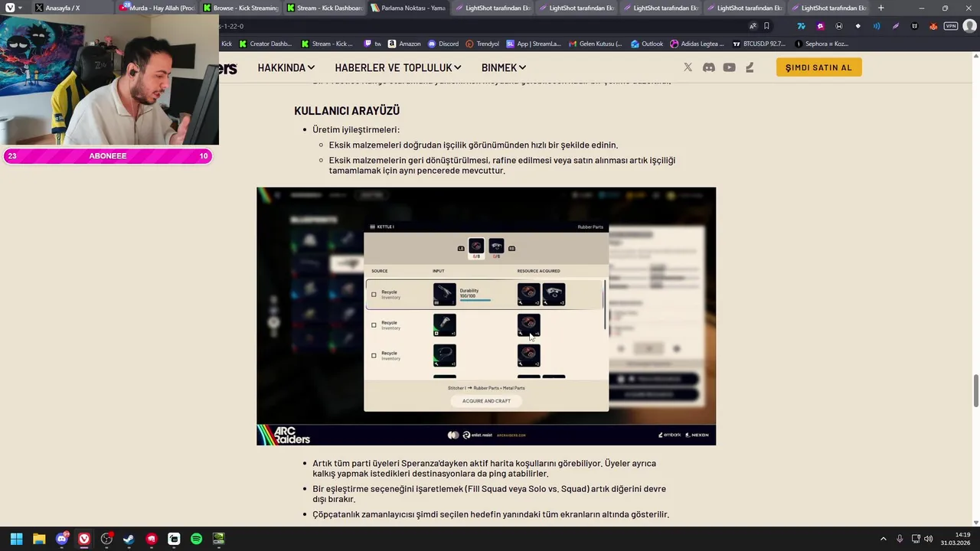Open the NVIDIA app on taskbar
Viewport: 980px width, 551px height.
(x=218, y=539)
